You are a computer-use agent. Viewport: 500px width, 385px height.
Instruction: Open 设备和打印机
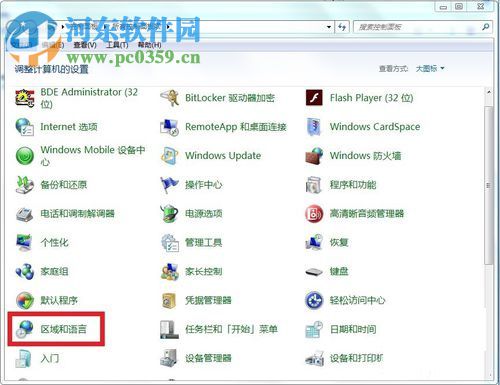(344, 358)
